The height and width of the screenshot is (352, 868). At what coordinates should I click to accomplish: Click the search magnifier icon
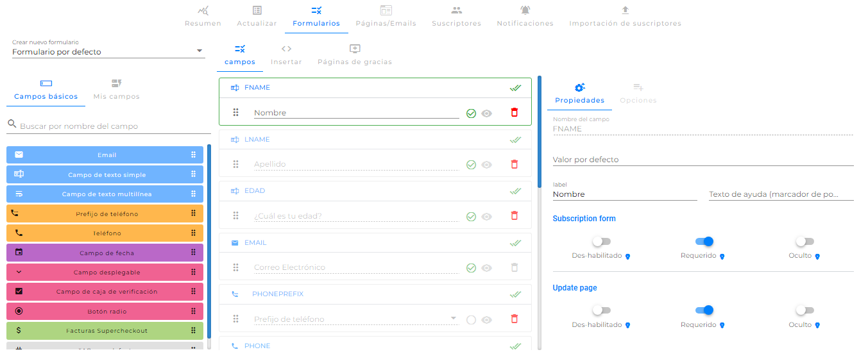pos(12,124)
